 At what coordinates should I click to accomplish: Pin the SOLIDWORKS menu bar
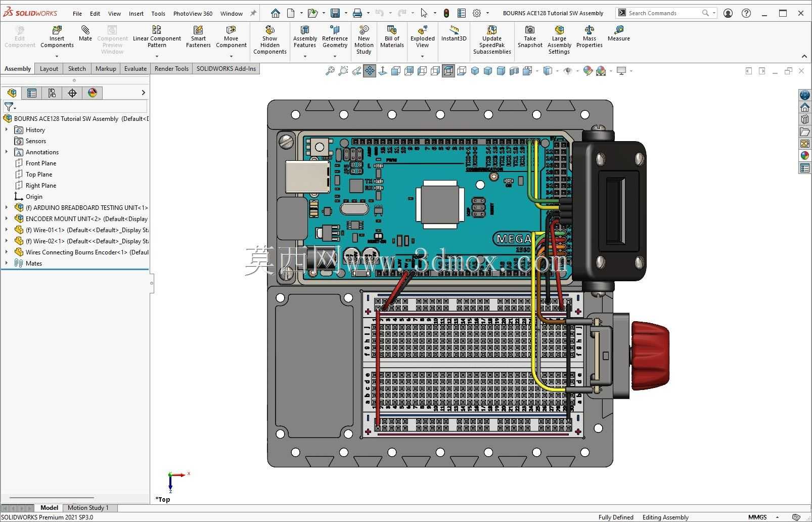point(253,13)
